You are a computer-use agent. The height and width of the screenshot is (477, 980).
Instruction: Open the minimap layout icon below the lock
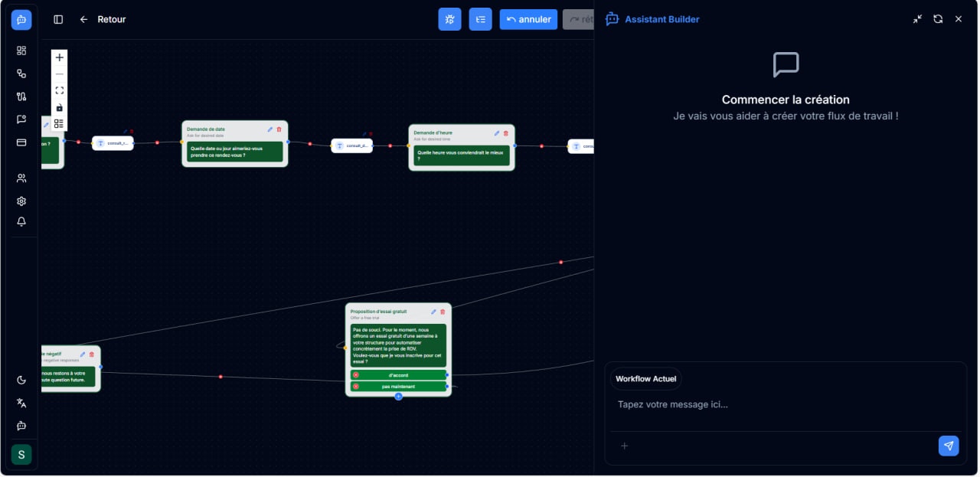(x=59, y=123)
